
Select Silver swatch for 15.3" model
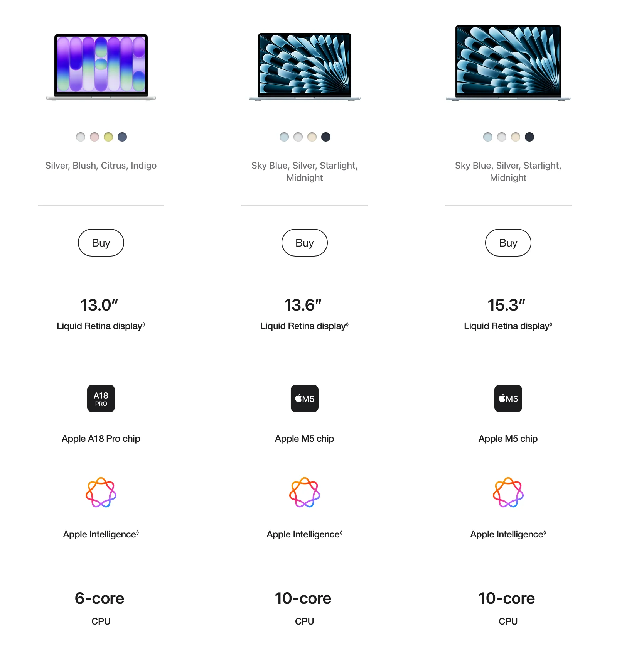coord(502,137)
